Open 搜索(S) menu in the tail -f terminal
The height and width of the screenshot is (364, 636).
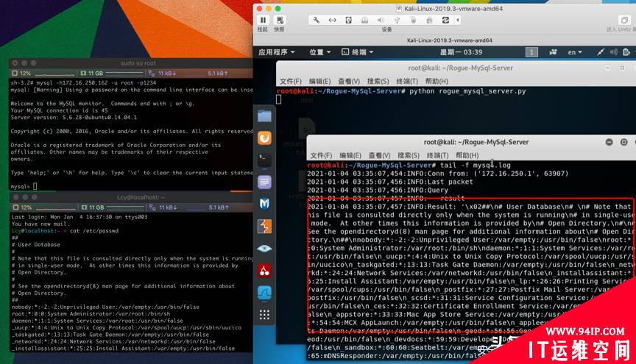pyautogui.click(x=409, y=155)
